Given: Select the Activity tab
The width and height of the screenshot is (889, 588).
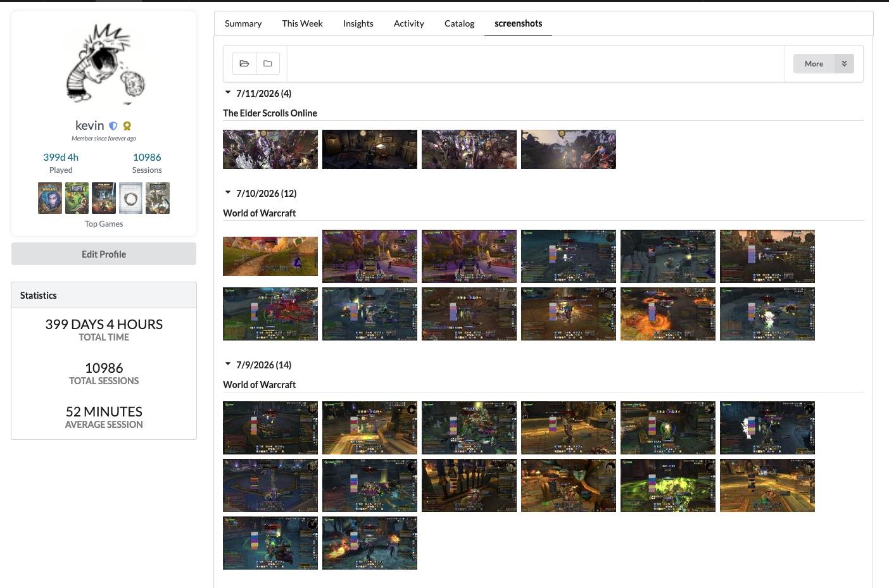Looking at the screenshot, I should pos(409,23).
